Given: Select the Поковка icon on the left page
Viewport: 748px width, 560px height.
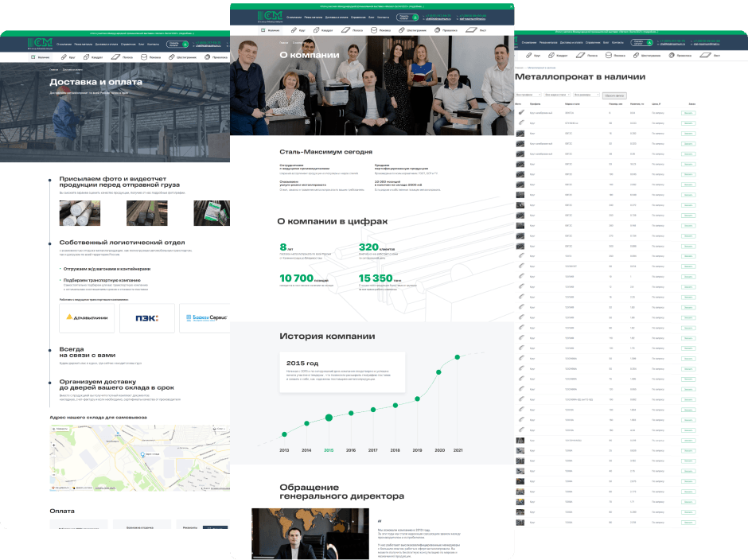Looking at the screenshot, I should [x=143, y=56].
